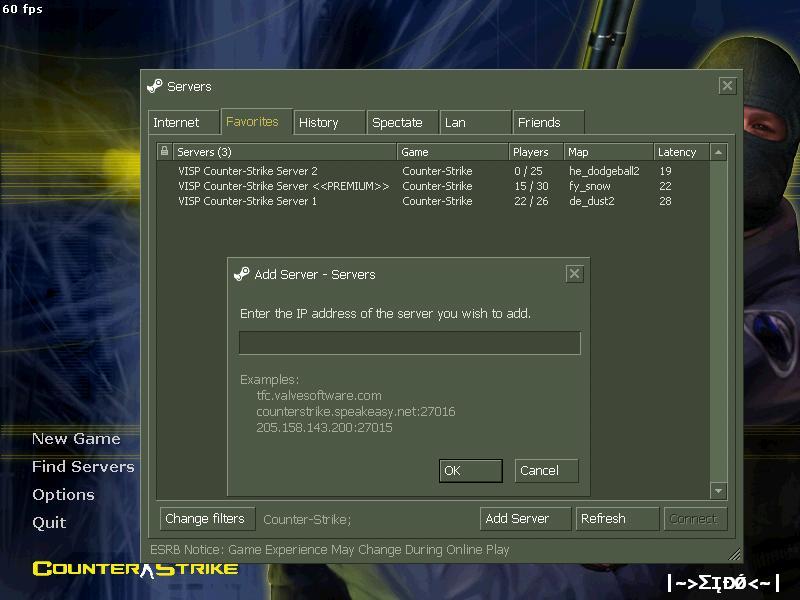The height and width of the screenshot is (600, 800).
Task: Select VISP Counter-Strike Server 1 row
Action: coord(433,201)
